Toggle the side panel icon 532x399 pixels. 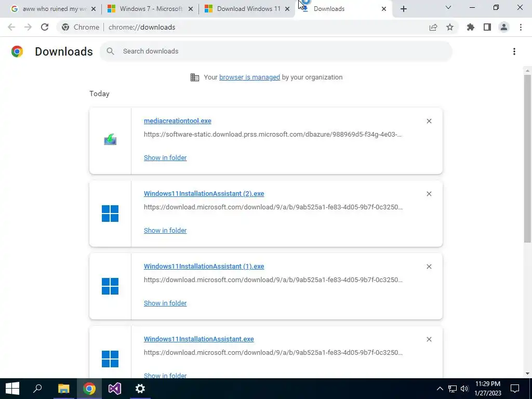487,27
